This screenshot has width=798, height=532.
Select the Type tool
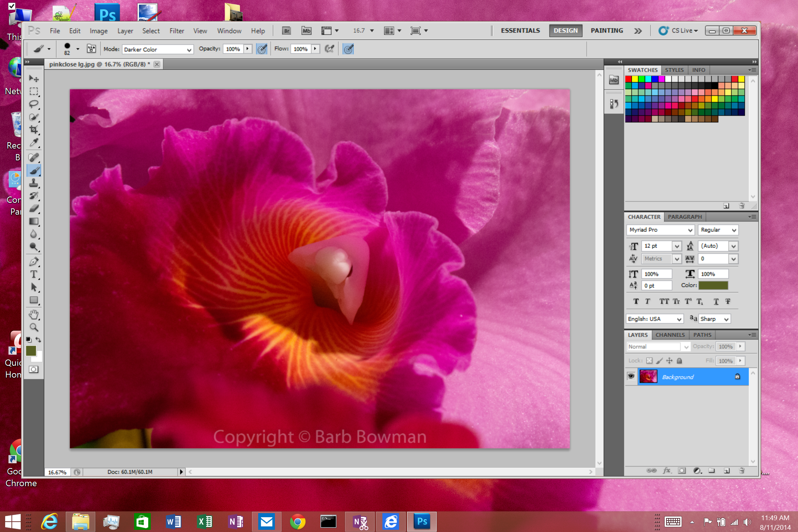pos(34,274)
